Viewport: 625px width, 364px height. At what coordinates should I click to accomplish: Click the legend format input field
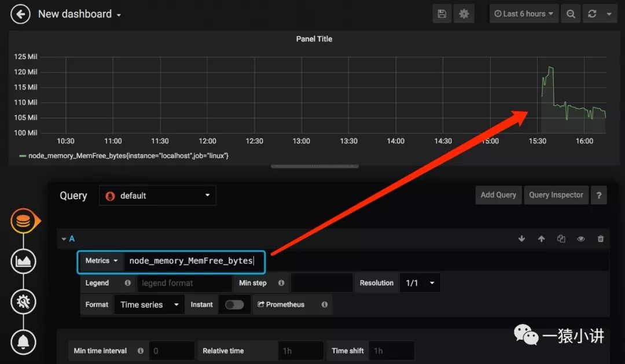(x=184, y=283)
